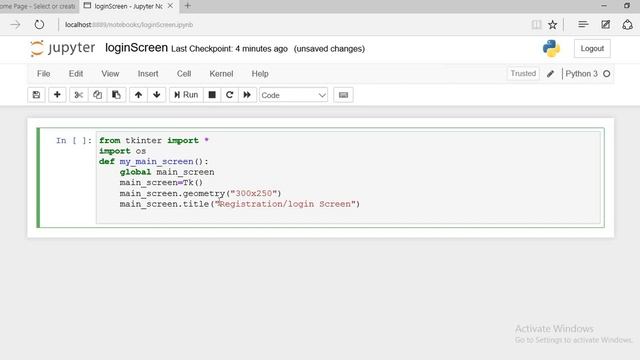Open the browser share icon
Screen dimensions: 640x360
[627, 24]
